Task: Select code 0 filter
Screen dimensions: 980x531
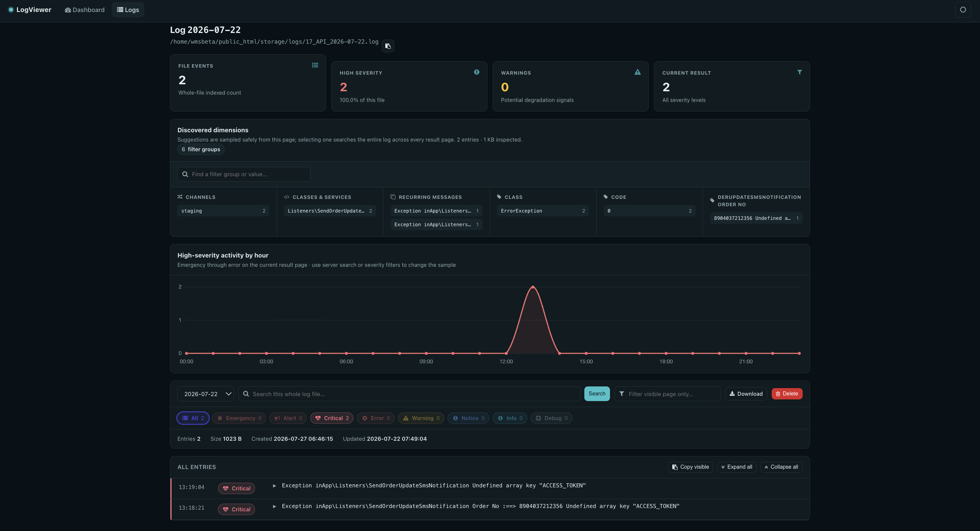Action: (x=649, y=211)
